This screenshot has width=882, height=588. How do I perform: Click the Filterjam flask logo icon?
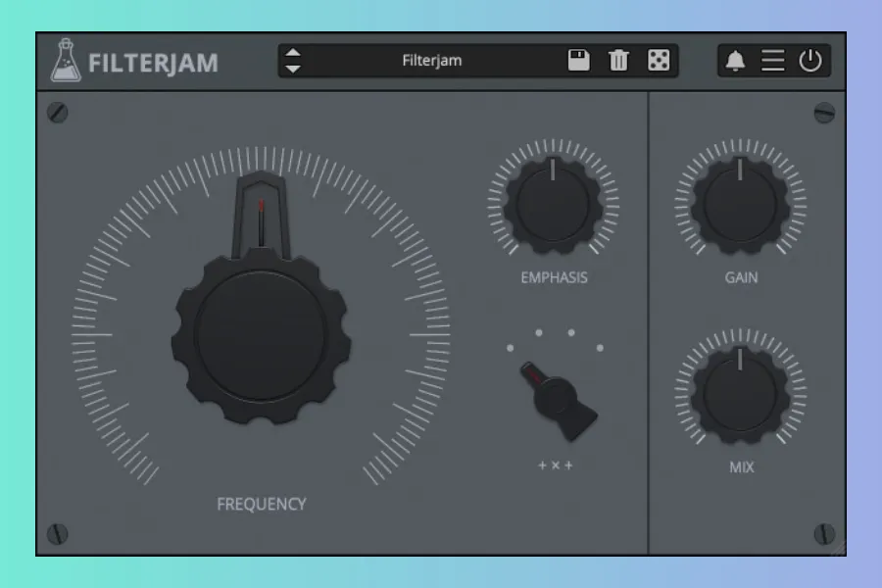[66, 61]
